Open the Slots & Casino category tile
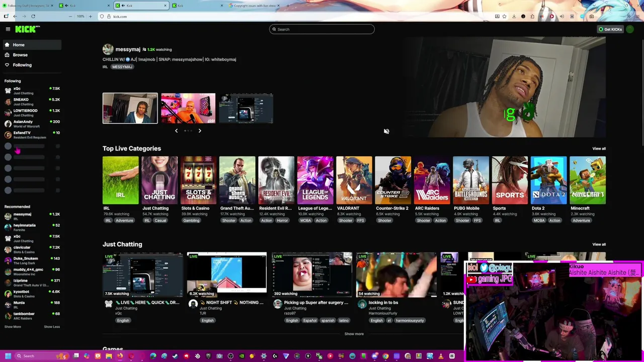The image size is (644, 362). pos(198,180)
